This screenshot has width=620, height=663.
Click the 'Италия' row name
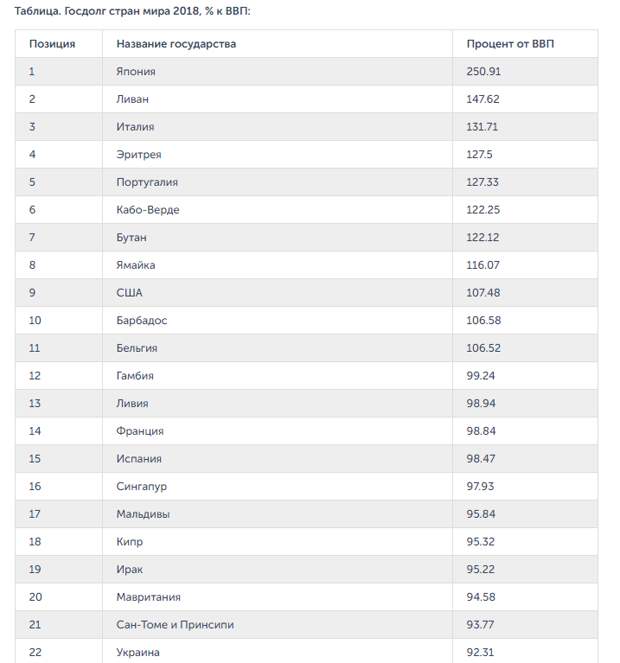pyautogui.click(x=135, y=127)
